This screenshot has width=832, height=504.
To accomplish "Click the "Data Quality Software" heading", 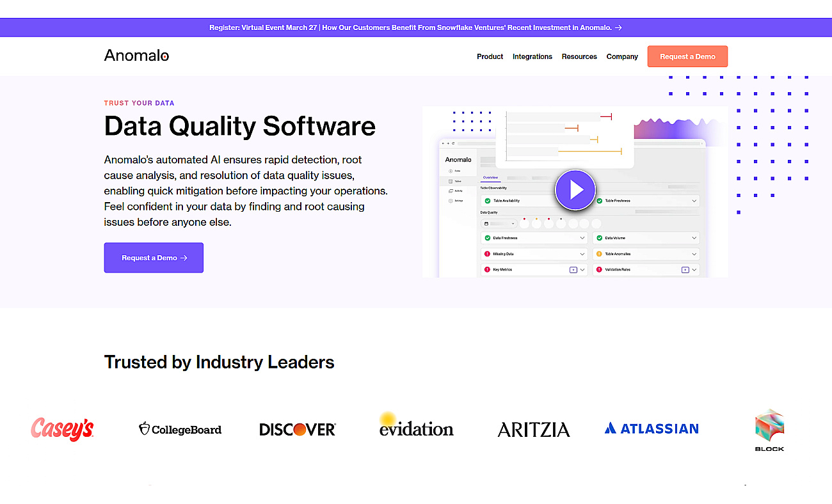I will tap(240, 126).
